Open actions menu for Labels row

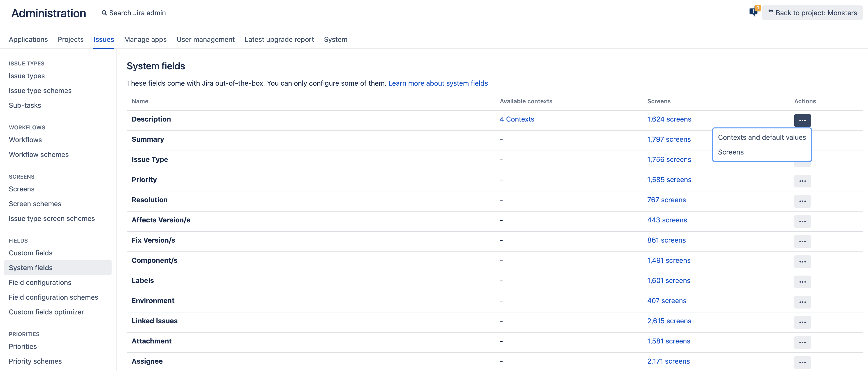click(802, 282)
